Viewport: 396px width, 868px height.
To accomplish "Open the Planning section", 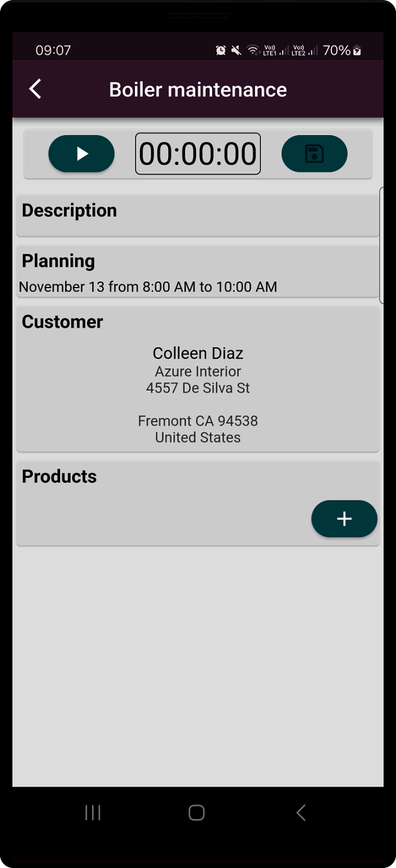I will click(x=58, y=261).
